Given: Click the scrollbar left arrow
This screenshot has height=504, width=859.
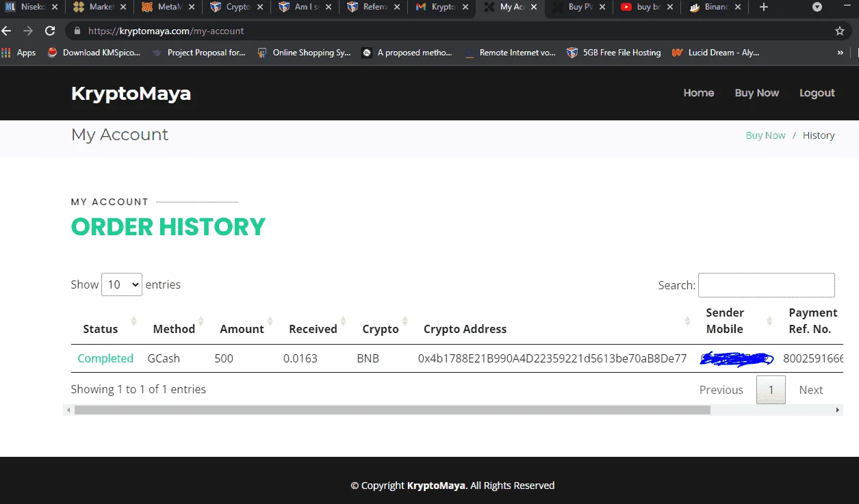Looking at the screenshot, I should [67, 410].
